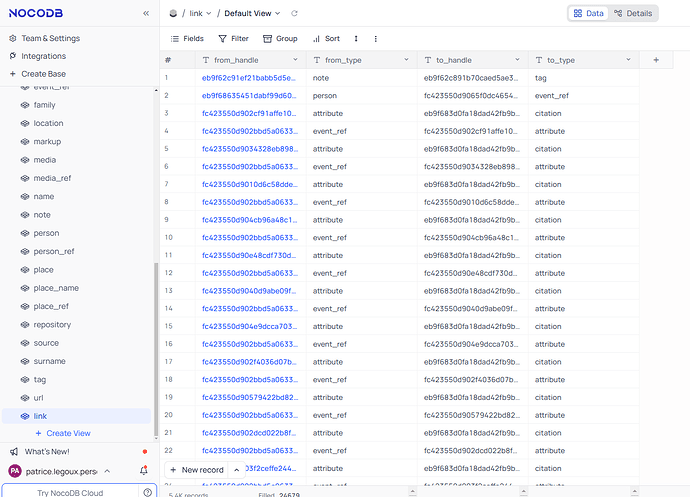The height and width of the screenshot is (497, 690).
Task: Click the Filled 24679 summary cell
Action: (x=279, y=494)
